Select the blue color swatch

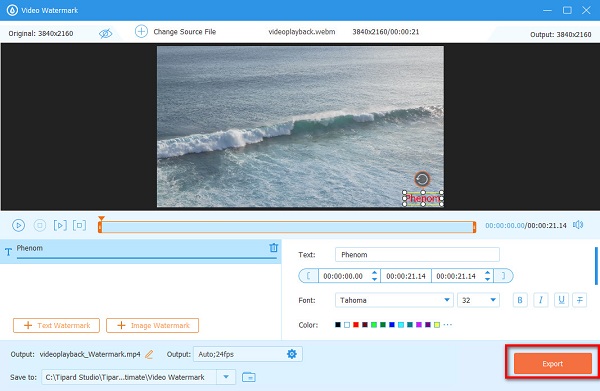pos(392,325)
